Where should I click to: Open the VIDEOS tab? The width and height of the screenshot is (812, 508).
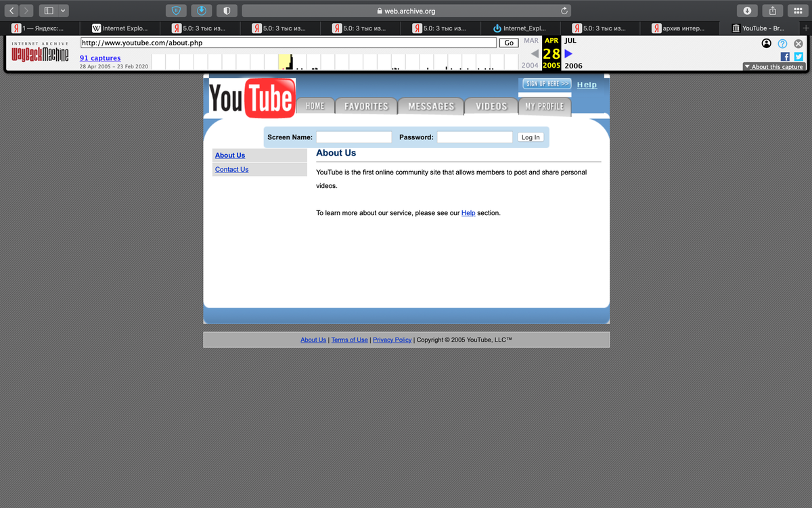point(491,106)
